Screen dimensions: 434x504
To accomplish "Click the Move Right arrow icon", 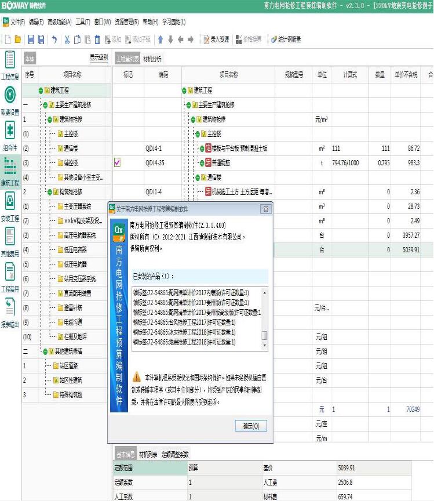I will [191, 39].
